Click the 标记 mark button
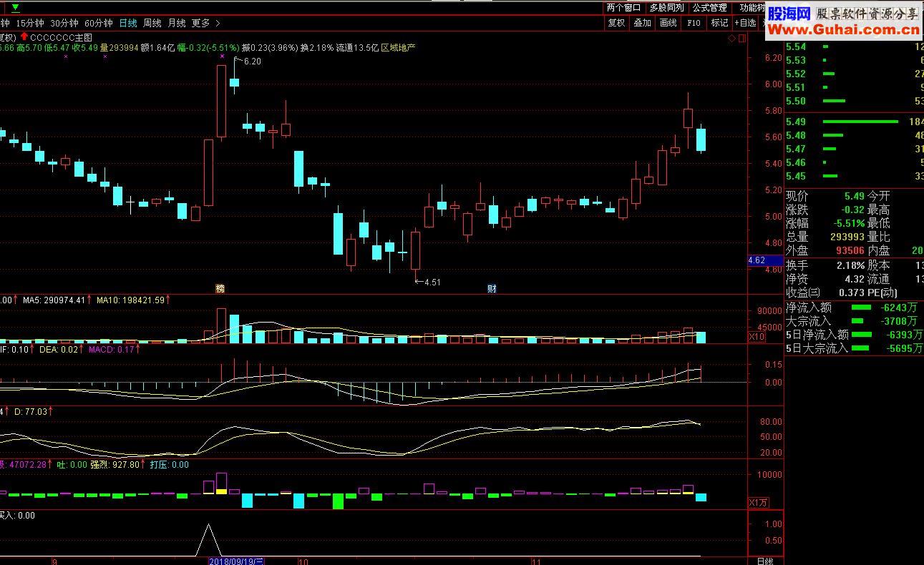The width and height of the screenshot is (924, 565). [x=719, y=23]
